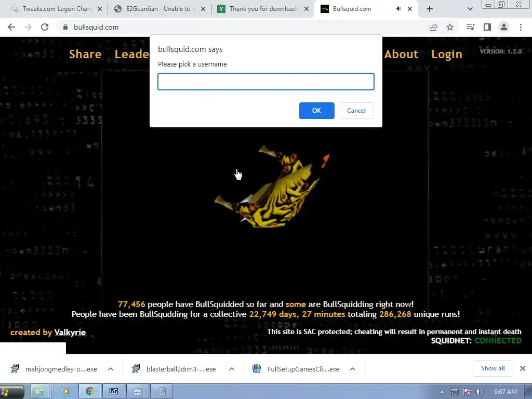Click the browser back arrow

point(11,27)
